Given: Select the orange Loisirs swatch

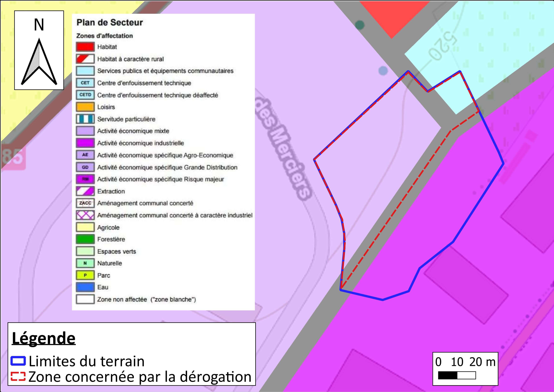Looking at the screenshot, I should coord(85,107).
